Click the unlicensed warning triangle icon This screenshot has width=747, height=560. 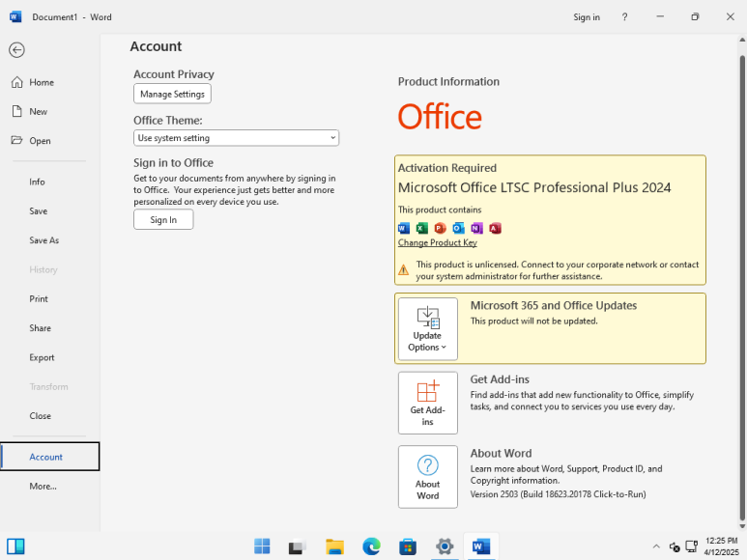pyautogui.click(x=404, y=270)
